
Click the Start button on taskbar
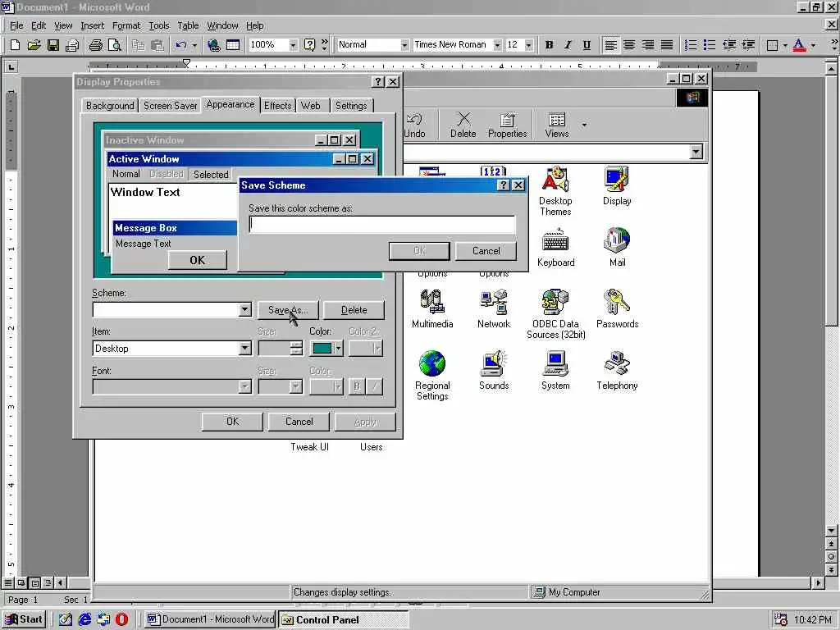(24, 619)
